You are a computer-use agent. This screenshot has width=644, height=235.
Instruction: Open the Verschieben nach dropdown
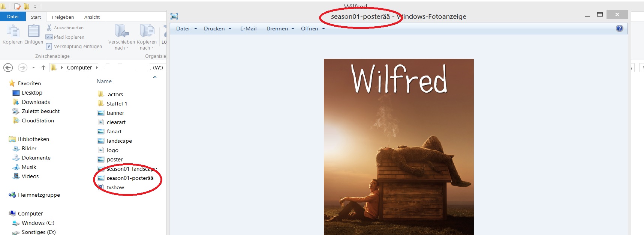tap(121, 37)
